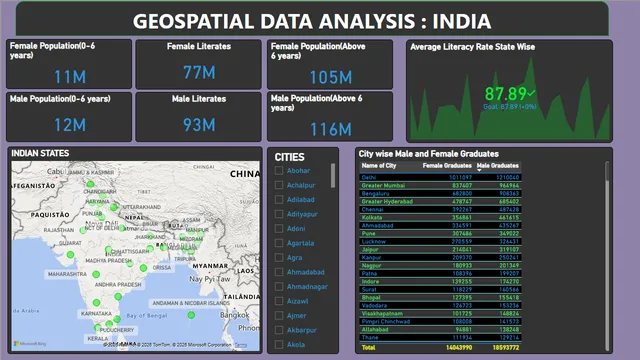Enable the Akbarpur city filter

279,330
